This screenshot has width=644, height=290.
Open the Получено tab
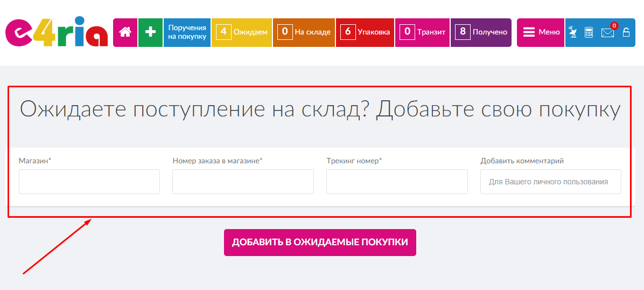[x=481, y=32]
